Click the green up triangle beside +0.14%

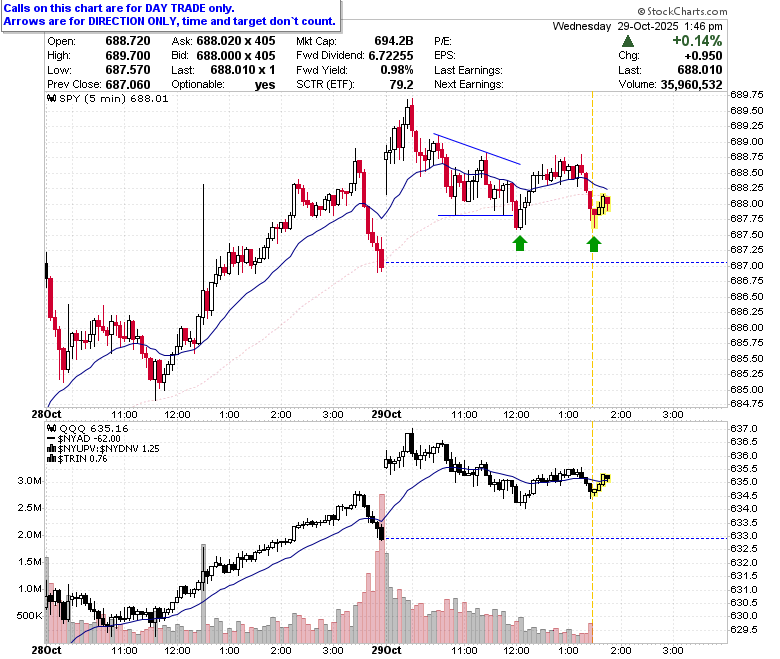(628, 41)
